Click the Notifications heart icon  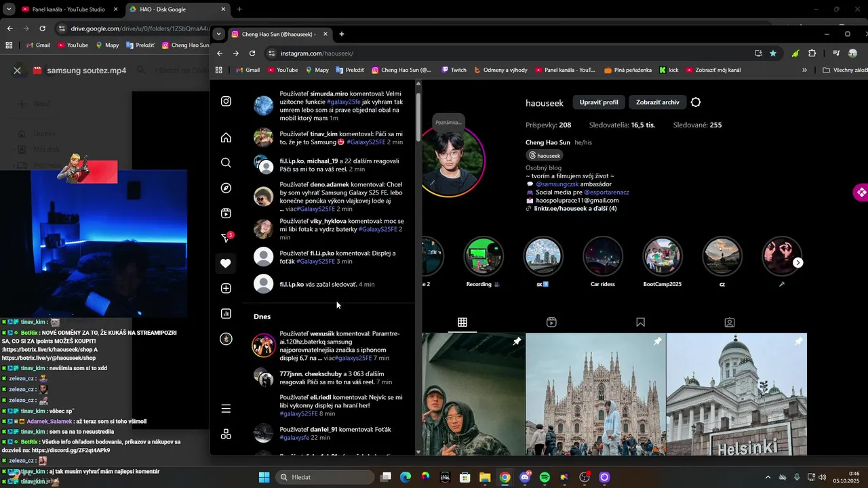[226, 263]
